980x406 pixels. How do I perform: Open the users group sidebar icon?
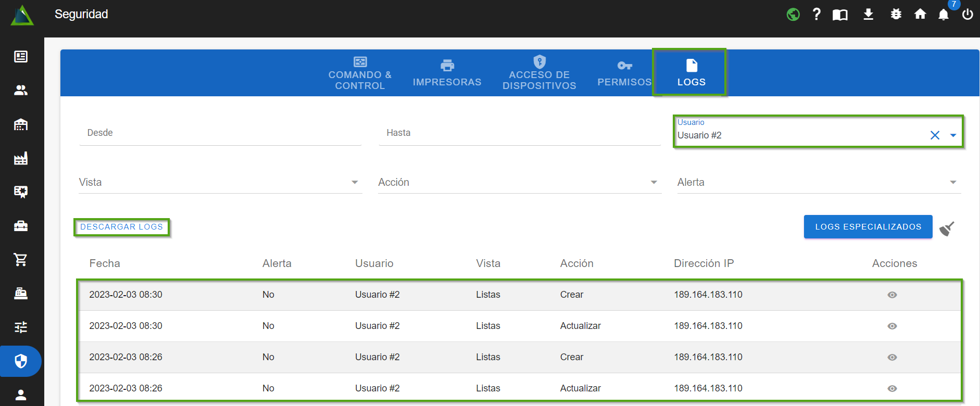21,91
